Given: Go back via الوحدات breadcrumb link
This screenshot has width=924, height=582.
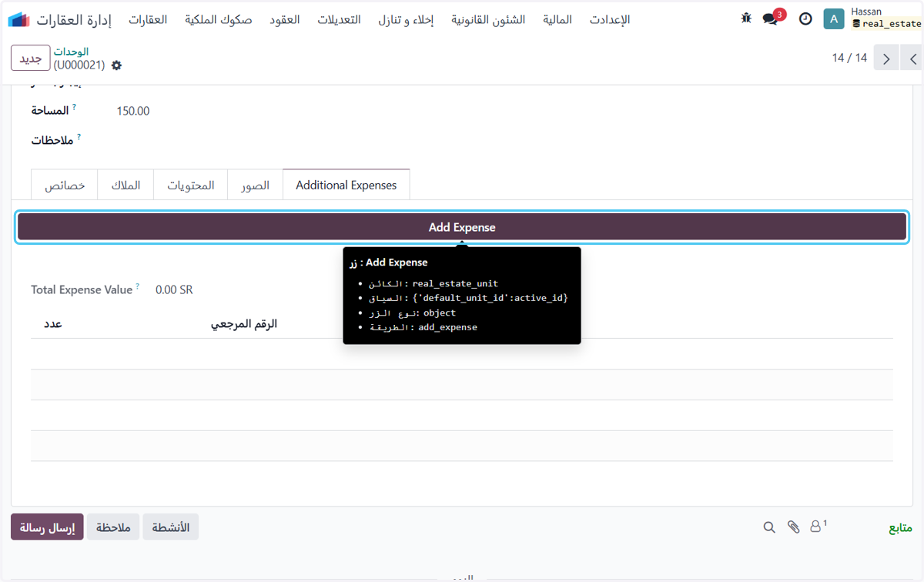Looking at the screenshot, I should [x=71, y=52].
